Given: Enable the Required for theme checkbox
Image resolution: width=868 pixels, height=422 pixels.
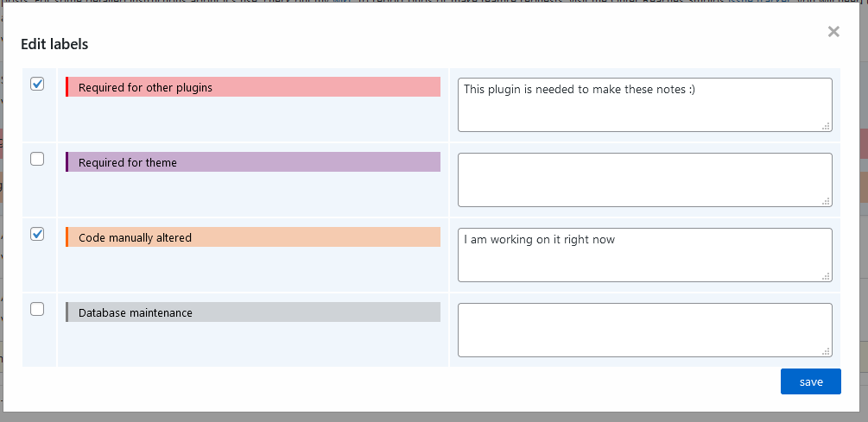Looking at the screenshot, I should [x=37, y=159].
